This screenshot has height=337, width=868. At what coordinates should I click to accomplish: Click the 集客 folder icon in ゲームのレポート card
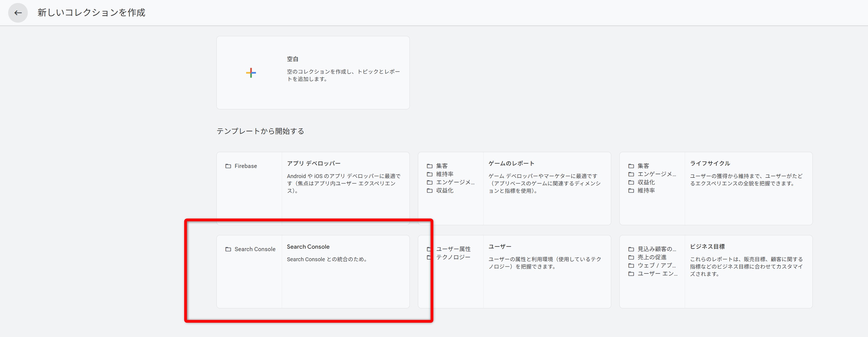pyautogui.click(x=429, y=166)
